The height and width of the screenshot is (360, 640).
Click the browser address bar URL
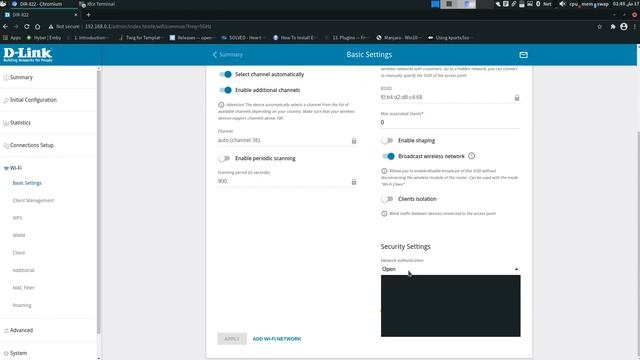coord(148,27)
